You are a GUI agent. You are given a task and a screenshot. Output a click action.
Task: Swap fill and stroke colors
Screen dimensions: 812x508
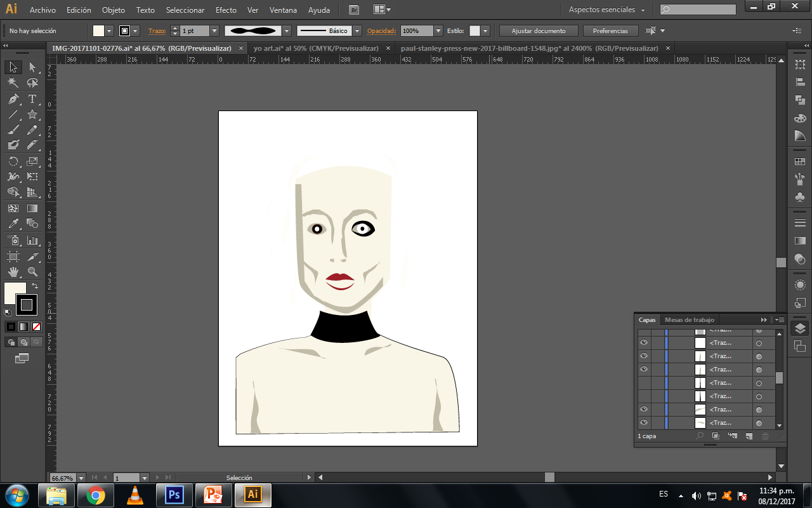tap(35, 286)
